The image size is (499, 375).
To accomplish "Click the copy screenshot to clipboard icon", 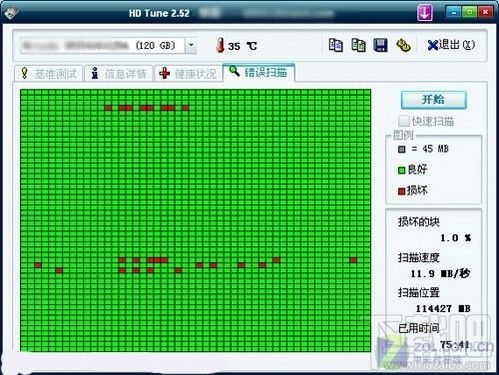I will click(x=358, y=45).
